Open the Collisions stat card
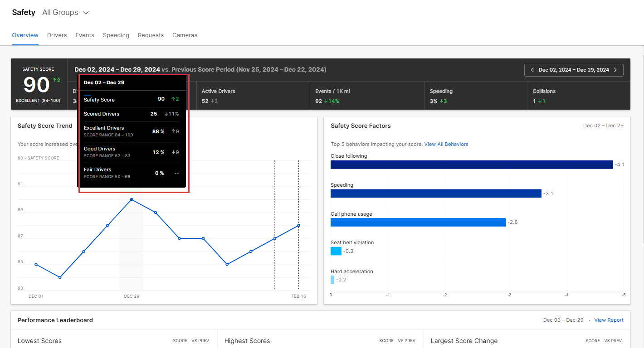This screenshot has height=348, width=644. (579, 96)
